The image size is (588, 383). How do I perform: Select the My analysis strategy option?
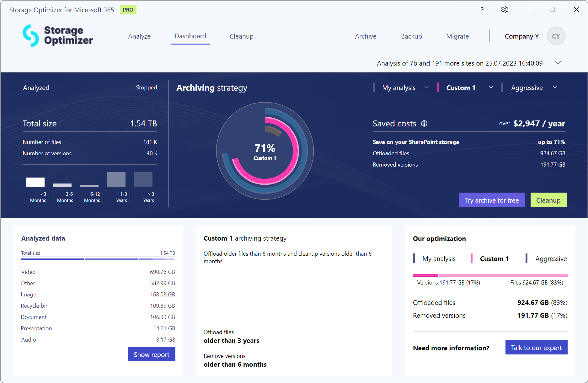398,88
